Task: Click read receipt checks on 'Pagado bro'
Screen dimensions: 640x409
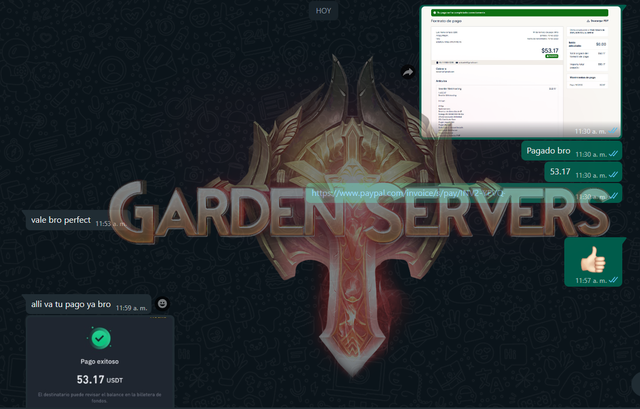Action: [613, 154]
